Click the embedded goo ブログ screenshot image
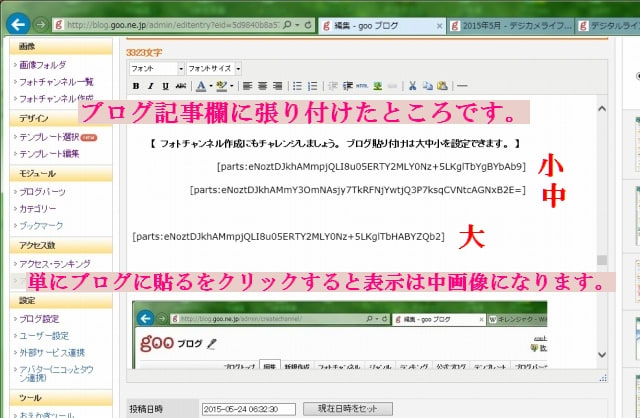Screen dimensions: 640x418 click(340, 335)
